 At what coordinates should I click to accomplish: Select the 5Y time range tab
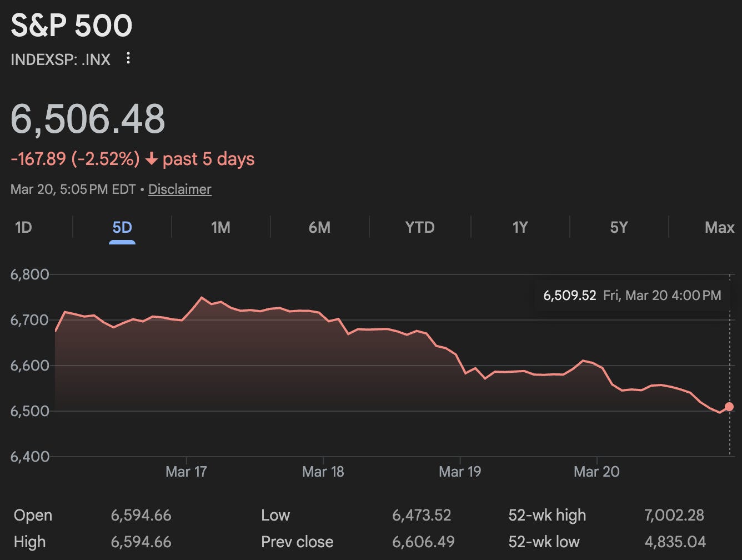619,227
